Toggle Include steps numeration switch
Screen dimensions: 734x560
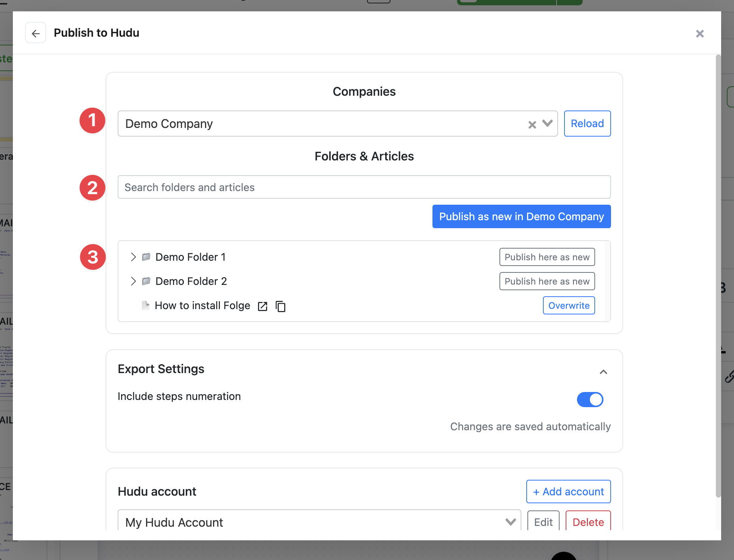pos(590,400)
